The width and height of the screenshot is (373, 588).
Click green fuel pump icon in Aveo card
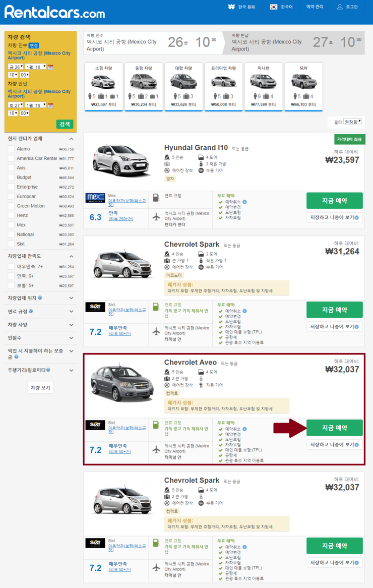point(156,424)
